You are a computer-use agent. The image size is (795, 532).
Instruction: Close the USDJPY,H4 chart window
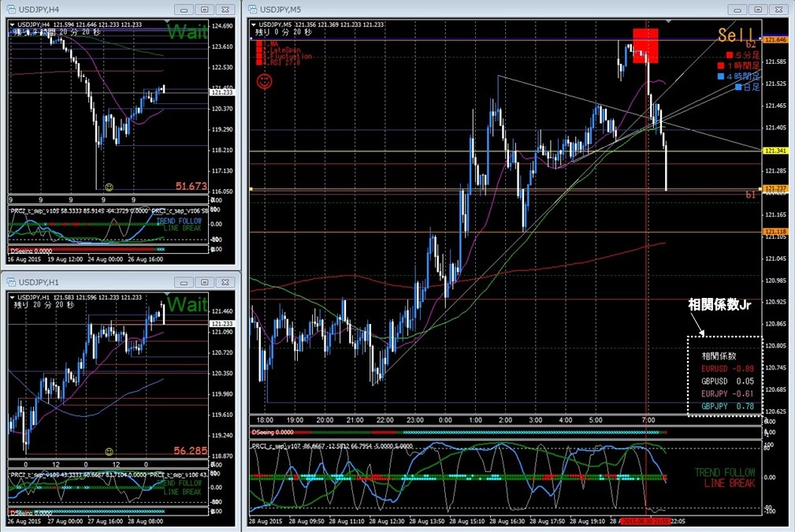pyautogui.click(x=225, y=9)
